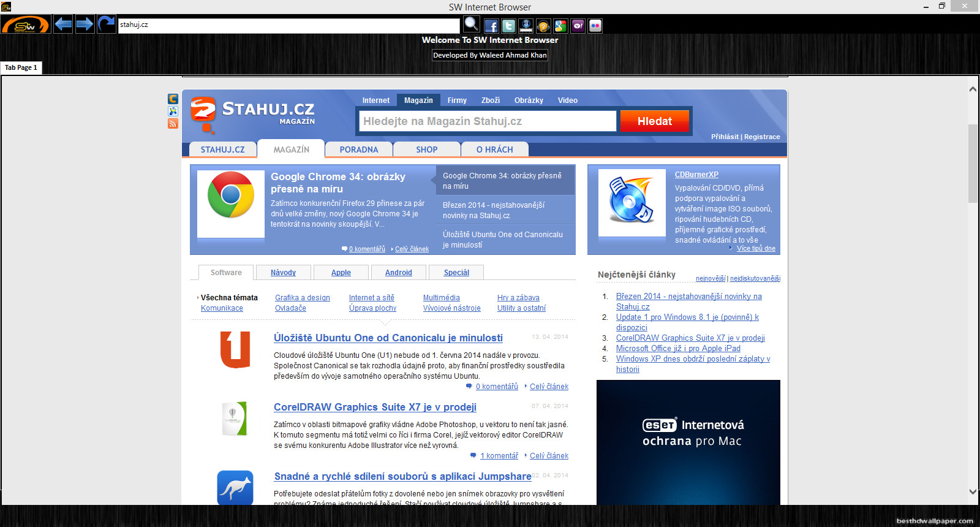This screenshot has width=980, height=527.
Task: Click in the stahuj.cz address bar
Action: pos(288,25)
